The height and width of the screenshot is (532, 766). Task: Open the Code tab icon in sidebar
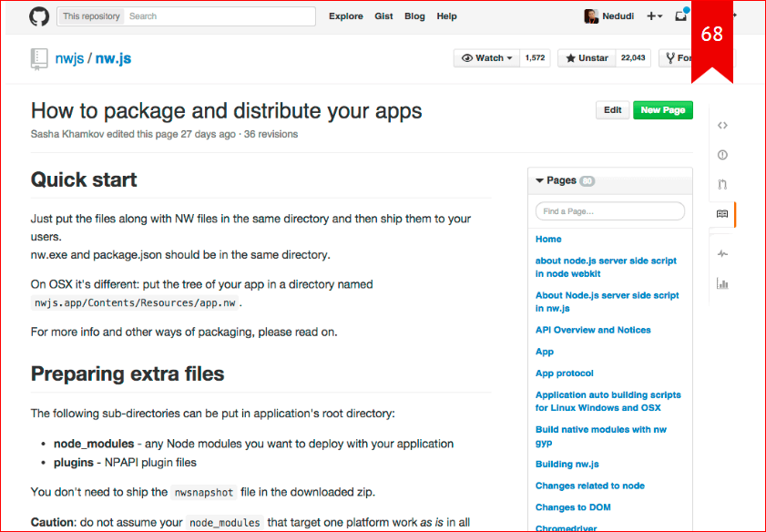tap(722, 126)
